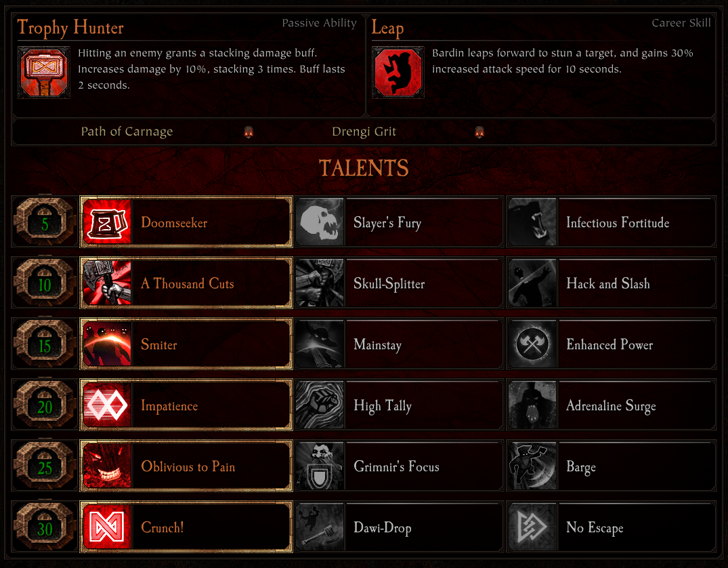Select the Slayer's Fury skull icon
Screen dimensions: 728x568
coord(320,222)
